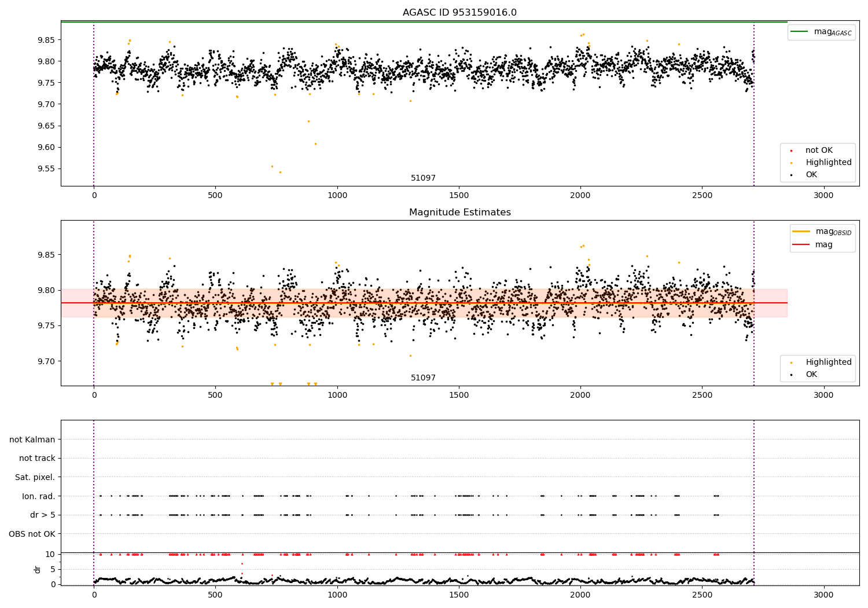868x608 pixels.
Task: Click x-axis tick 2000 under top plot
Action: point(580,195)
